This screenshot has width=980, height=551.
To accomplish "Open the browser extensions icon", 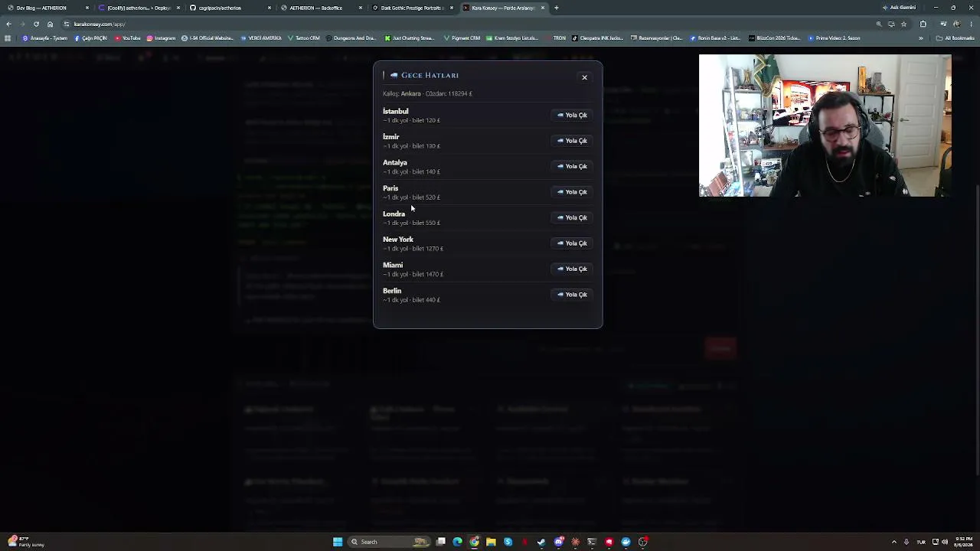I will point(923,24).
